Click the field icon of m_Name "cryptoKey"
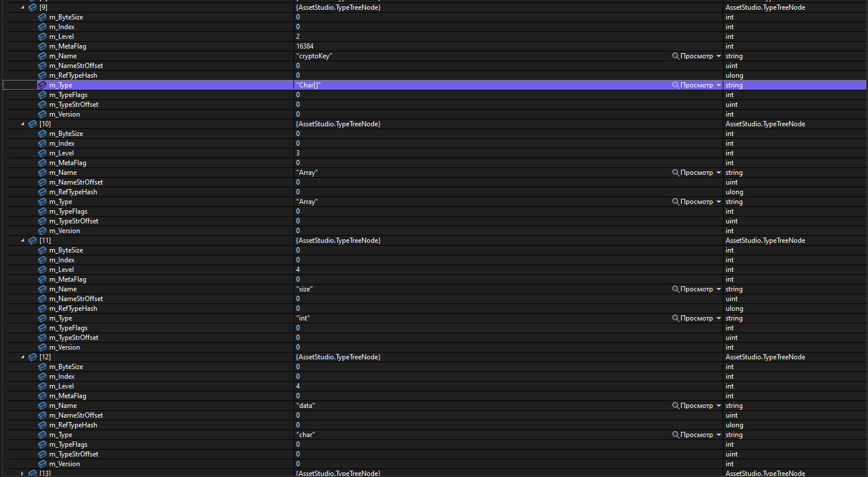The image size is (868, 477). pyautogui.click(x=42, y=56)
